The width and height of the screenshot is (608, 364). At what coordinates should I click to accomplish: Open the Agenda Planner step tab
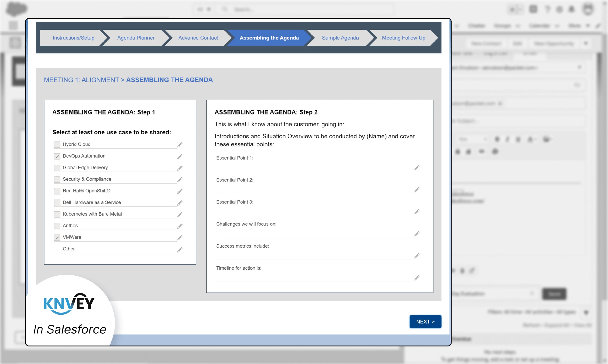(136, 38)
